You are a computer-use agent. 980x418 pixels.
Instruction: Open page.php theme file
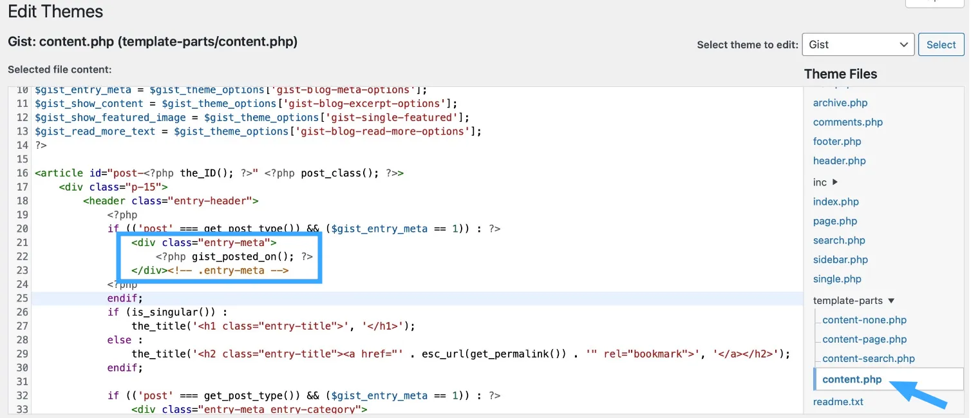[834, 221]
